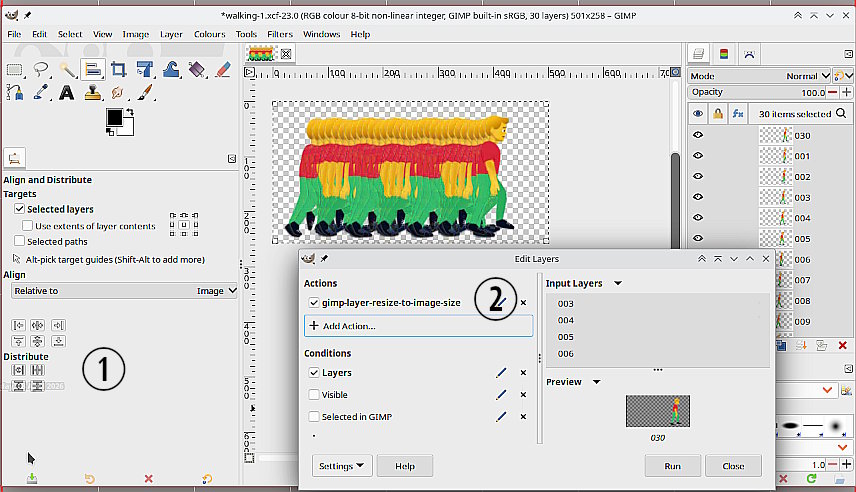This screenshot has height=492, width=856.
Task: Open the Windows menu
Action: (321, 34)
